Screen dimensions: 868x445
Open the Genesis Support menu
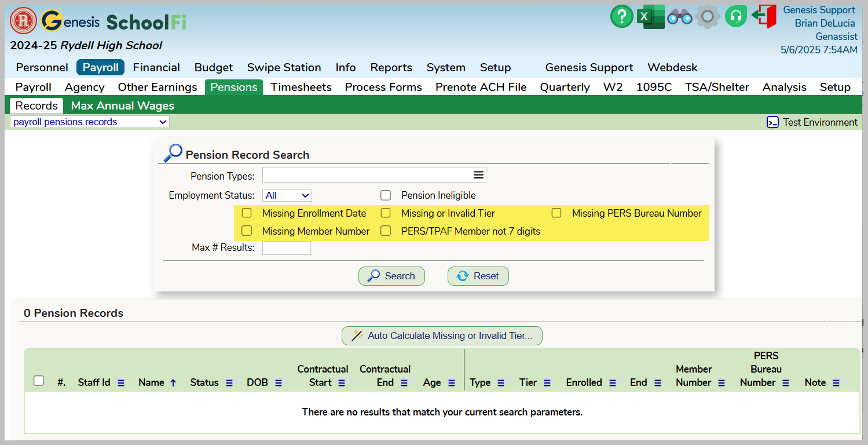(589, 67)
